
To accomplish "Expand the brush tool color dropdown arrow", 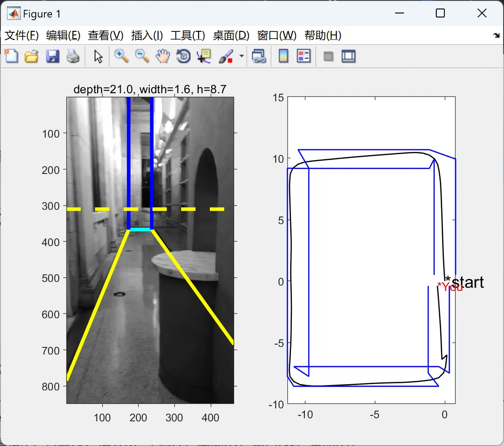I will [242, 56].
